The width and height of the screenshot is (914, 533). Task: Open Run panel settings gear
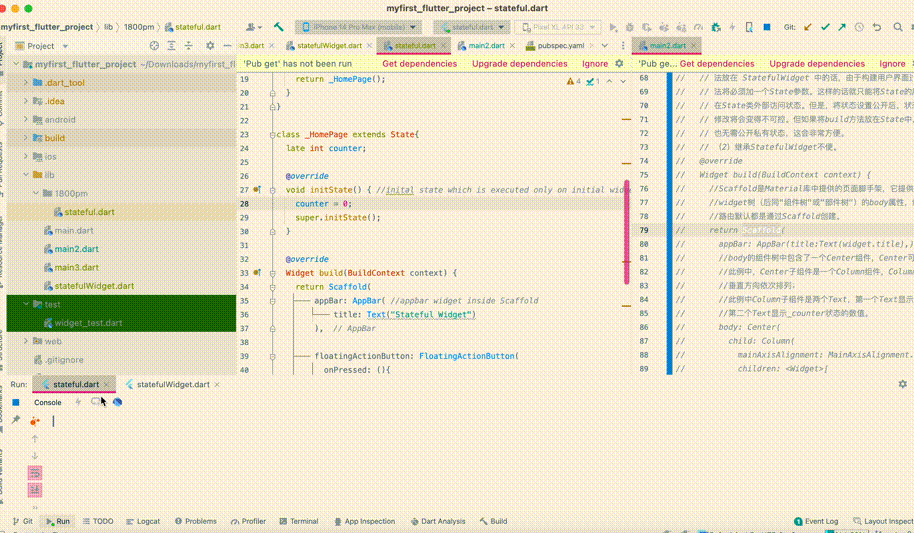click(x=902, y=384)
